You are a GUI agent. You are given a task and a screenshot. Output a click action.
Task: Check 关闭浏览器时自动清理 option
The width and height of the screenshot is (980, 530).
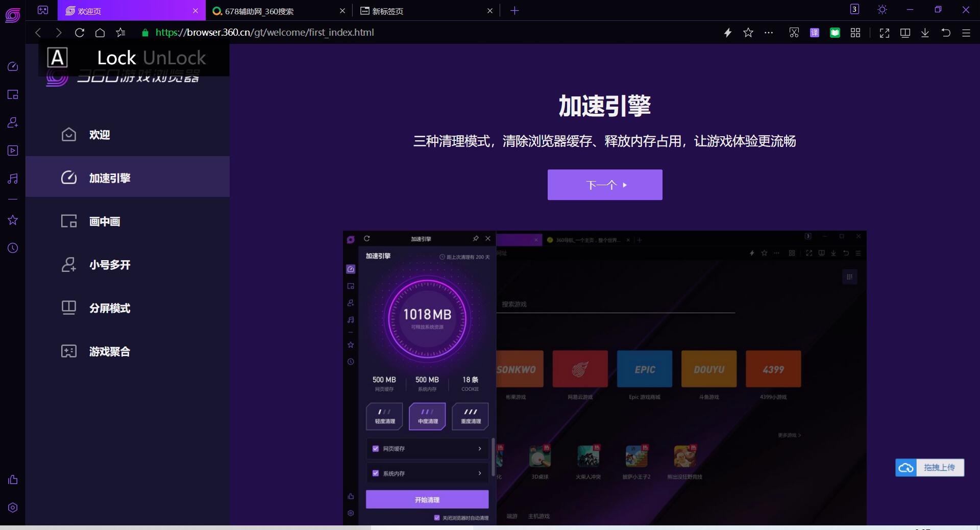[x=437, y=518]
